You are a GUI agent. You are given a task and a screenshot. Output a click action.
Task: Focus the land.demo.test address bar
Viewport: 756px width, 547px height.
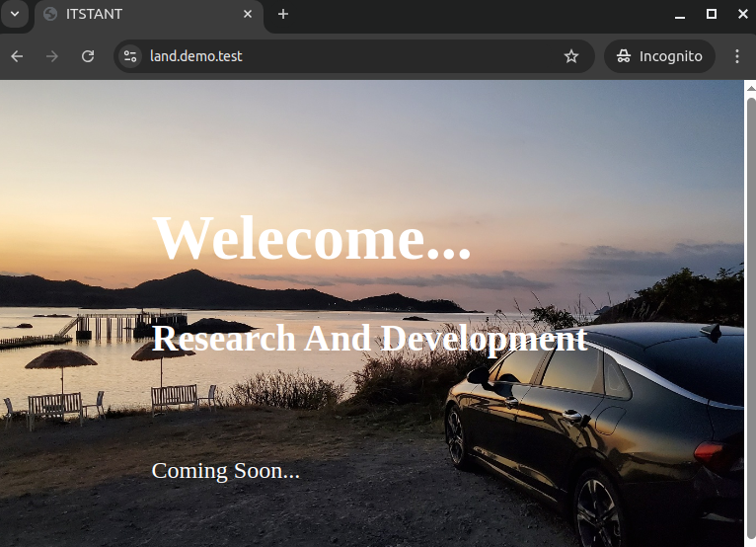[x=345, y=56]
